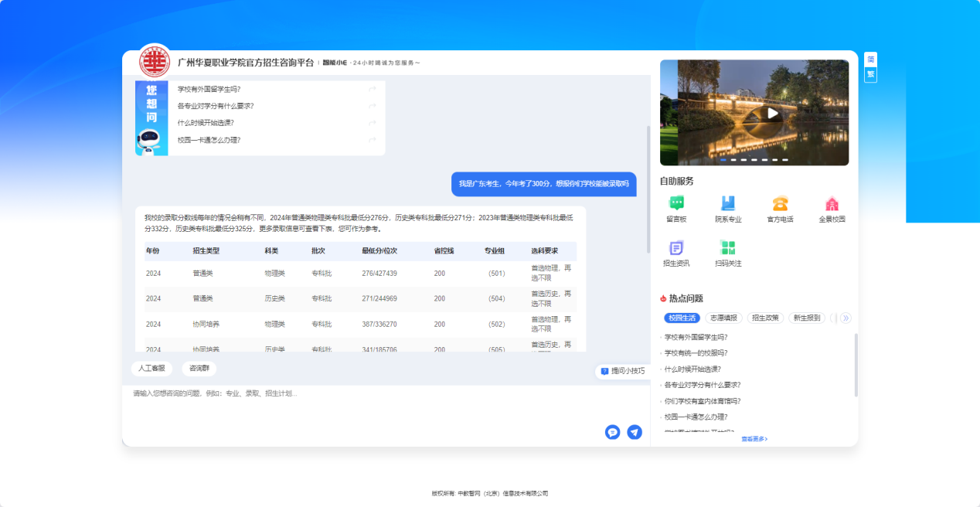
Task: Select the 志愿填报 hot topics tab
Action: click(x=724, y=318)
